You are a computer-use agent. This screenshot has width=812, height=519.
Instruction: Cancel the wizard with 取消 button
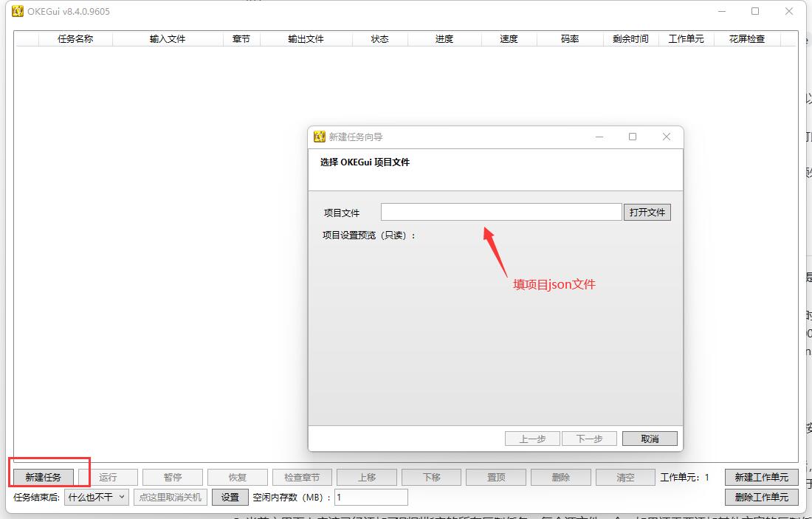click(650, 439)
